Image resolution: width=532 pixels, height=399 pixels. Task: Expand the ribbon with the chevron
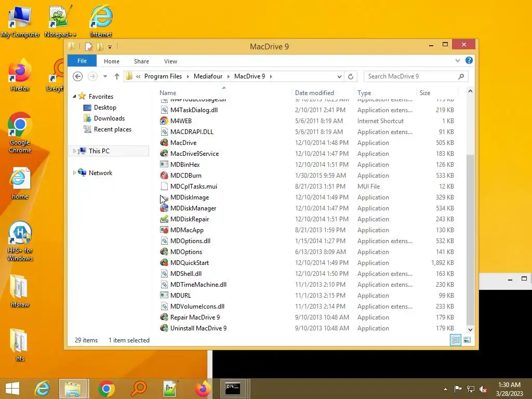[x=457, y=61]
